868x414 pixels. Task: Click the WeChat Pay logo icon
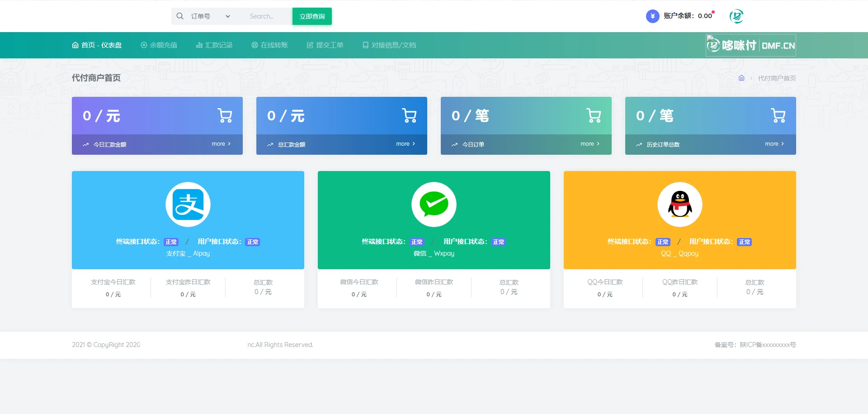tap(434, 205)
